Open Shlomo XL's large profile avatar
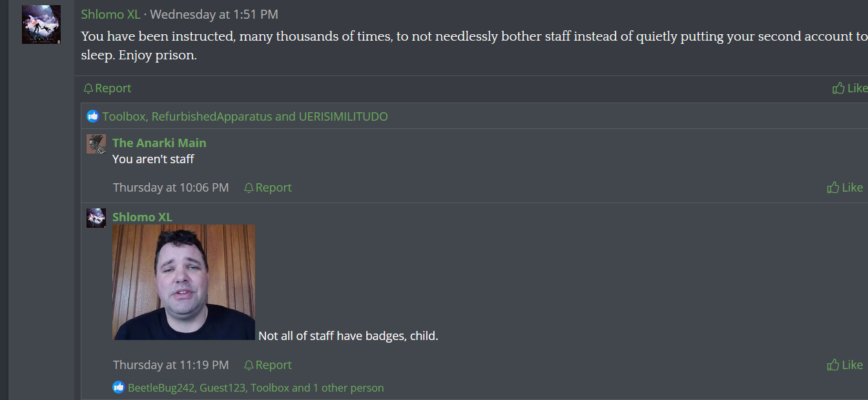The image size is (868, 400). pyautogui.click(x=41, y=25)
